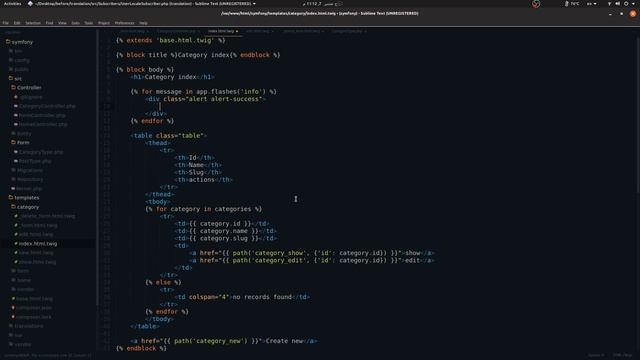640x360 pixels.
Task: Open CategoryController.php in the sidebar
Action: point(47,106)
